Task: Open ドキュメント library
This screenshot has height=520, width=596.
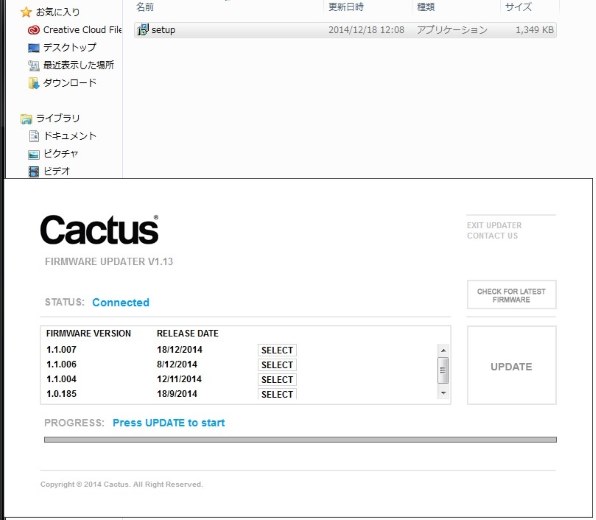Action: coord(70,136)
